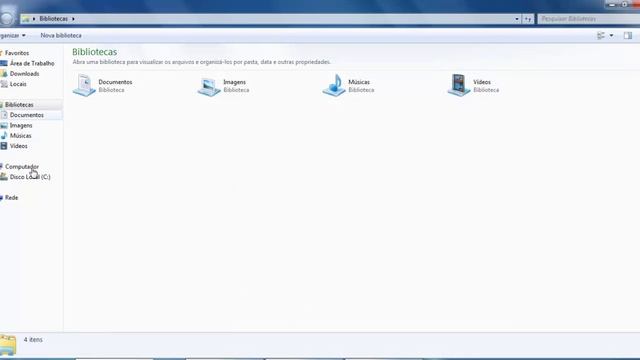Viewport: 640px width, 360px height.
Task: Click the '4 itens' status text
Action: pos(33,340)
